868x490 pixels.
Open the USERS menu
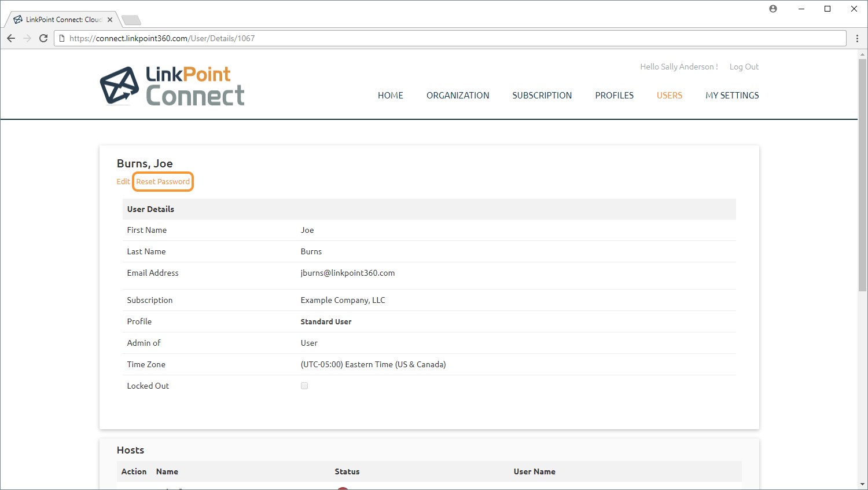pos(670,96)
